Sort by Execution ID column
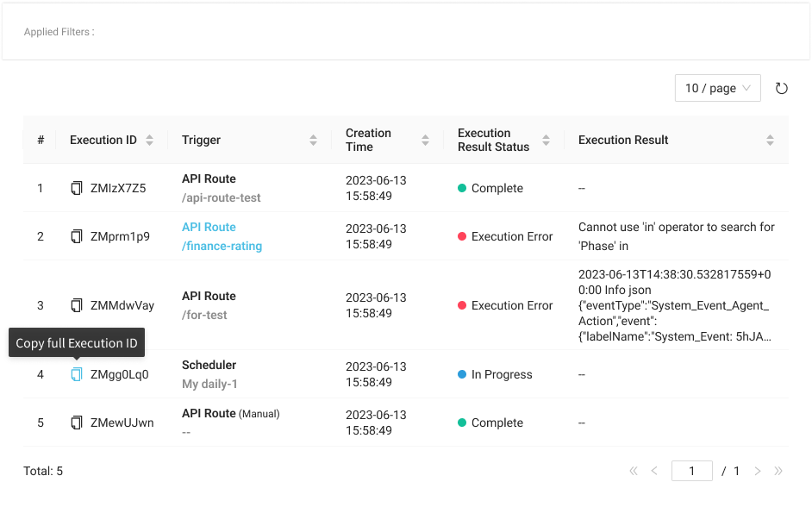Image resolution: width=812 pixels, height=526 pixels. pos(150,140)
